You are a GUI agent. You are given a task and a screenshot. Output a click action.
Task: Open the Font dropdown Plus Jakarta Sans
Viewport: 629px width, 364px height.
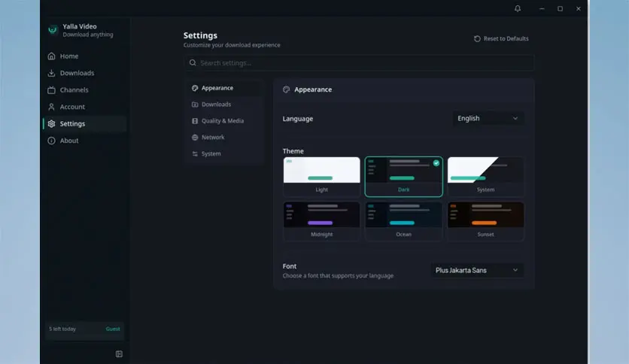[477, 270]
